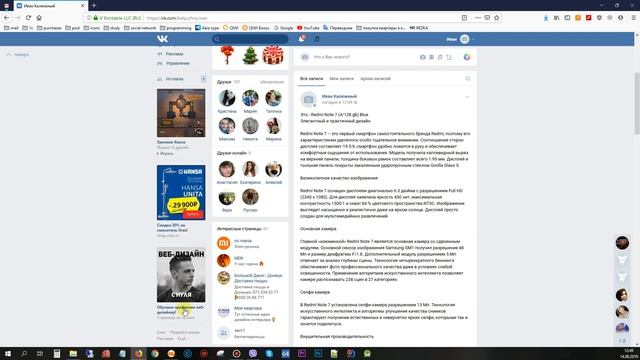Screen dimensions: 640x360
Task: Open the "Друзья" section header link
Action: tap(224, 82)
